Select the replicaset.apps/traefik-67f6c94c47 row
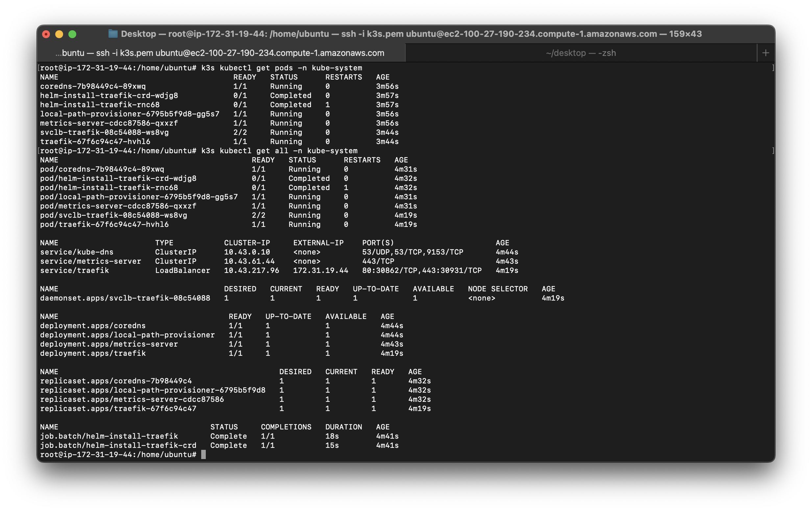This screenshot has width=812, height=511. pos(117,408)
